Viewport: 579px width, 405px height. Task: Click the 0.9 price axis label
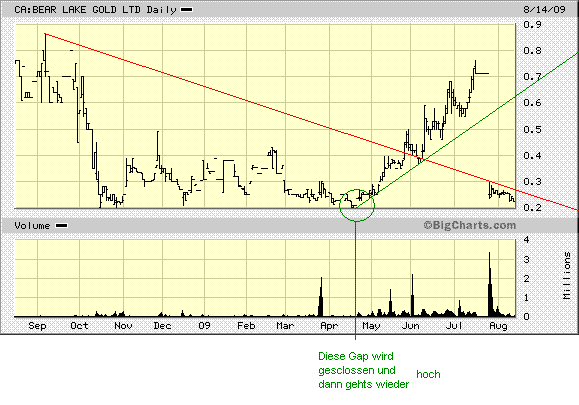pyautogui.click(x=532, y=25)
